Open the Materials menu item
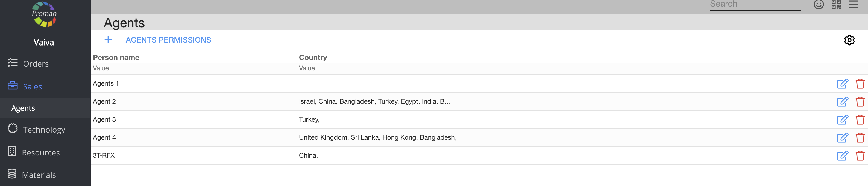Viewport: 868px width, 186px height. point(39,175)
